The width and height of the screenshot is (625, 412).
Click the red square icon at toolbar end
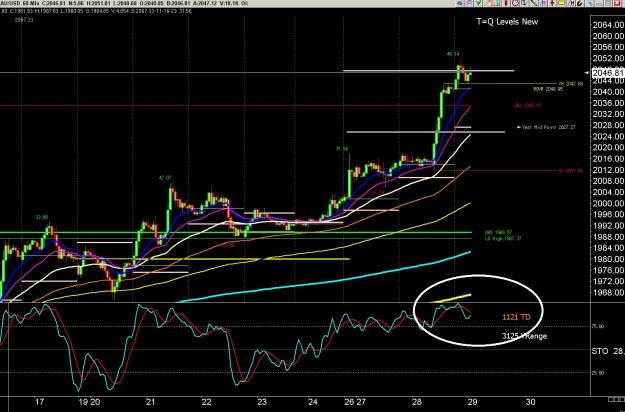(617, 3)
